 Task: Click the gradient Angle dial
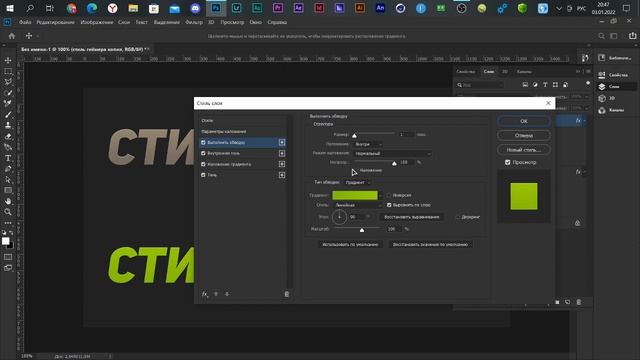pos(339,217)
